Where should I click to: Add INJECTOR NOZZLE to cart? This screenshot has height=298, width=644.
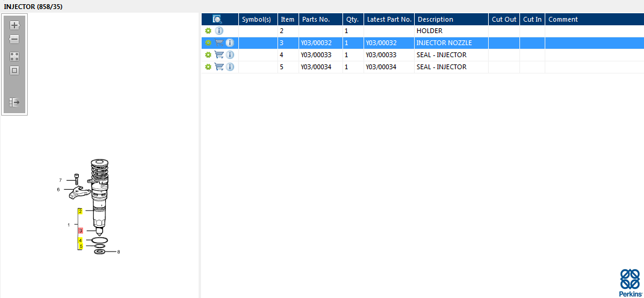tap(219, 43)
